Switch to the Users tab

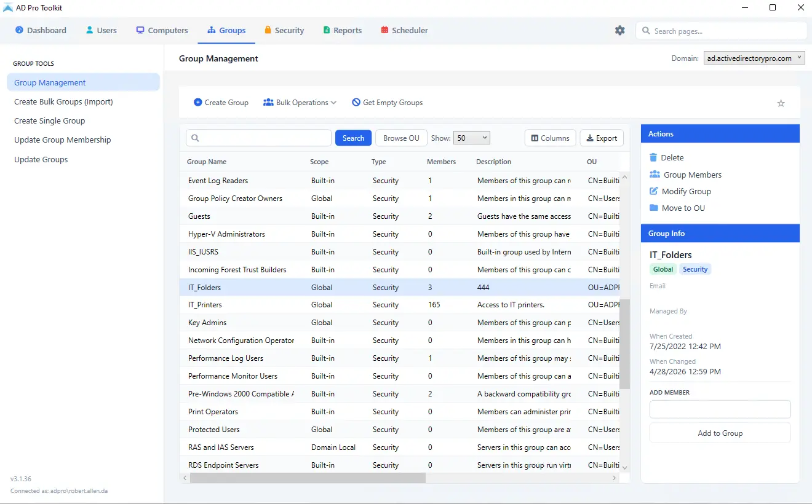coord(101,30)
